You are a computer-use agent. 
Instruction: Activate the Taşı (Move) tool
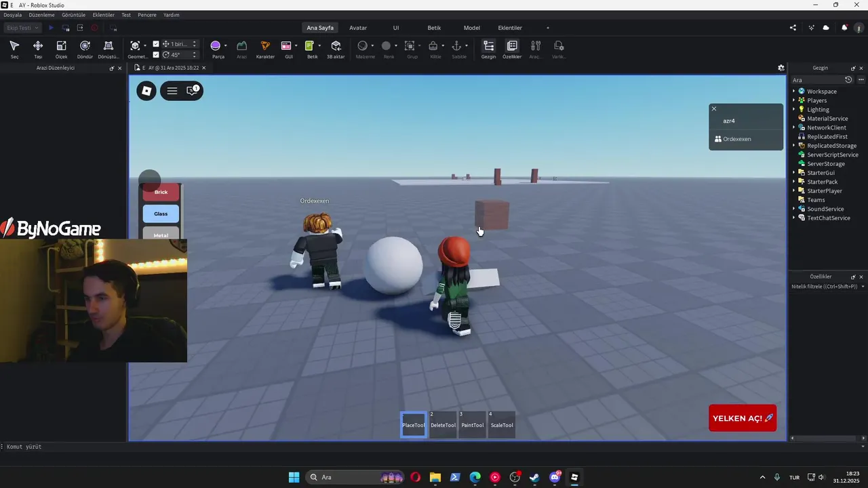pos(38,49)
